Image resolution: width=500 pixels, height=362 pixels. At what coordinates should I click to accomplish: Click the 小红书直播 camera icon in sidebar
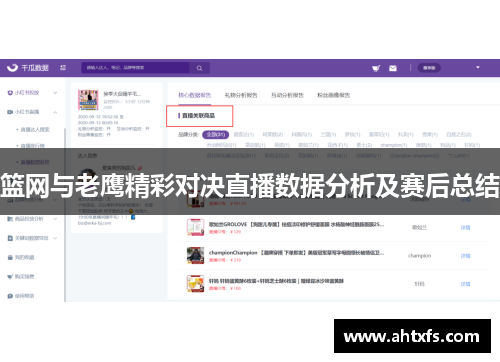[10, 112]
